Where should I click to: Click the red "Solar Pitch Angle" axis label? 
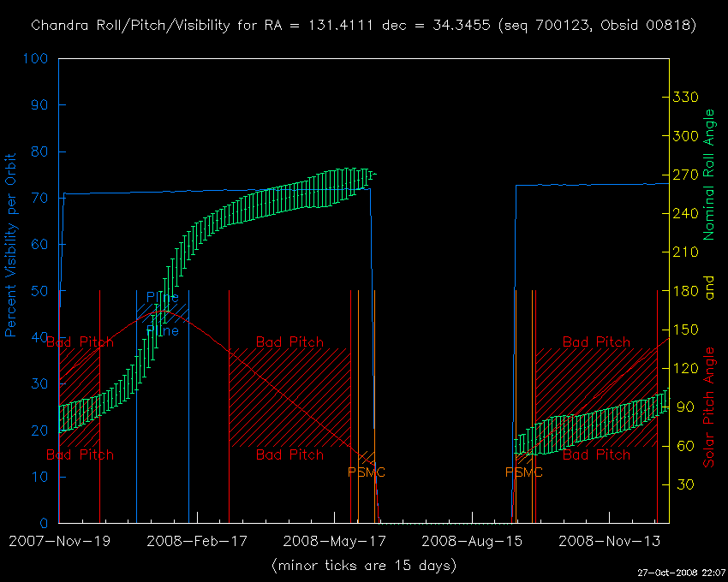[709, 407]
